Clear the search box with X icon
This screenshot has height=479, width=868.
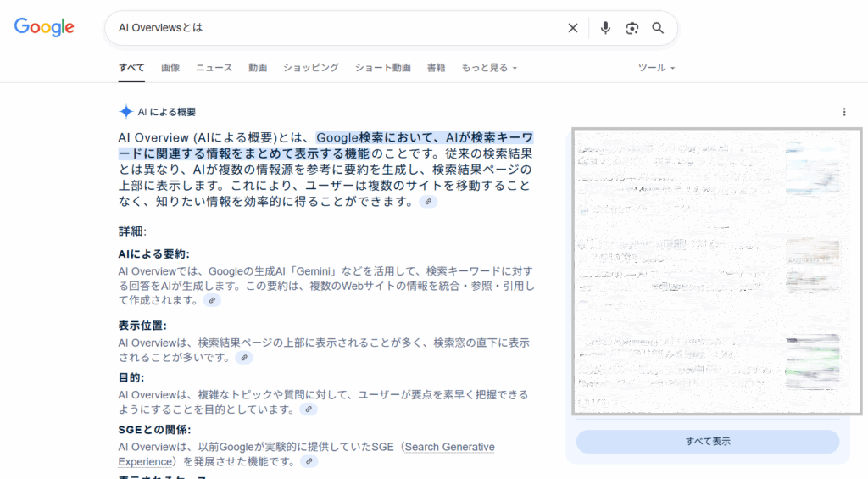(573, 28)
